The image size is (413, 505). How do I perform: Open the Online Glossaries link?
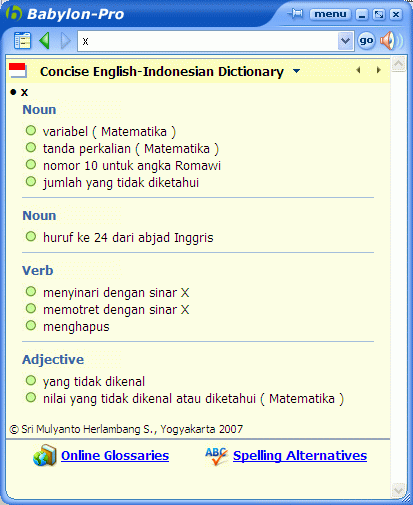115,455
